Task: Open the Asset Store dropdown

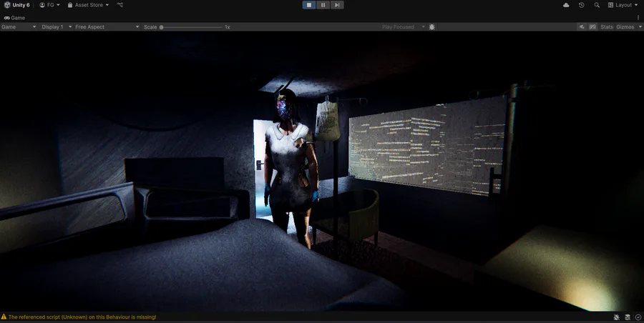Action: pyautogui.click(x=88, y=5)
